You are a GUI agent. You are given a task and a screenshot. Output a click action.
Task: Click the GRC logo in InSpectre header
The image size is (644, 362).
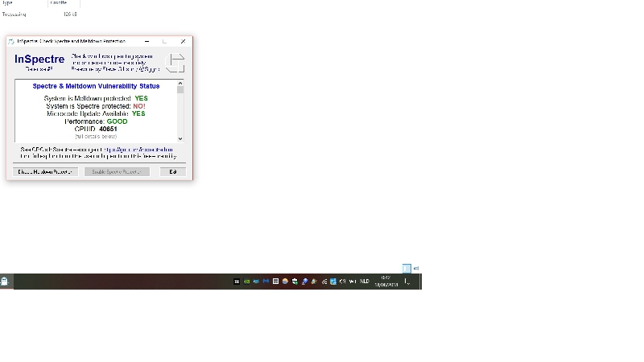point(175,63)
